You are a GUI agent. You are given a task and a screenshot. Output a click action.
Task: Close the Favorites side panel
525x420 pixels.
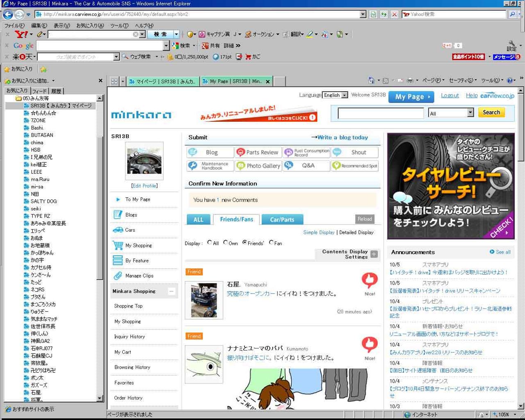pos(100,81)
